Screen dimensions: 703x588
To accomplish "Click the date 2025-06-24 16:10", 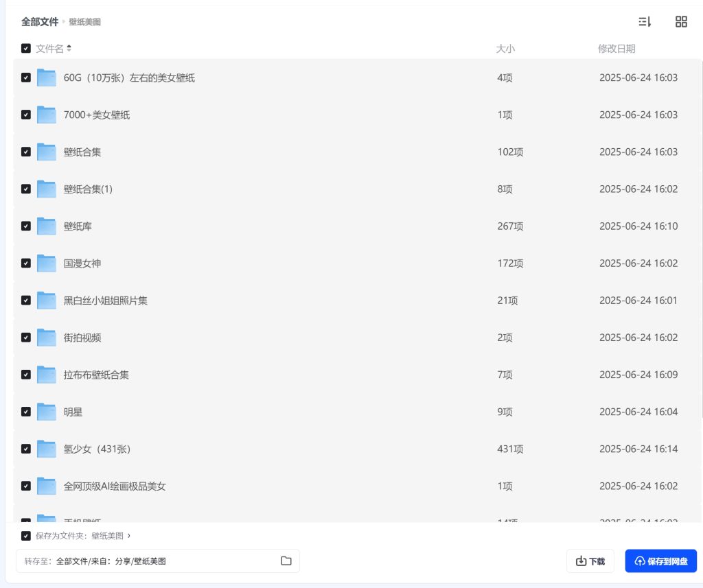I will [638, 226].
